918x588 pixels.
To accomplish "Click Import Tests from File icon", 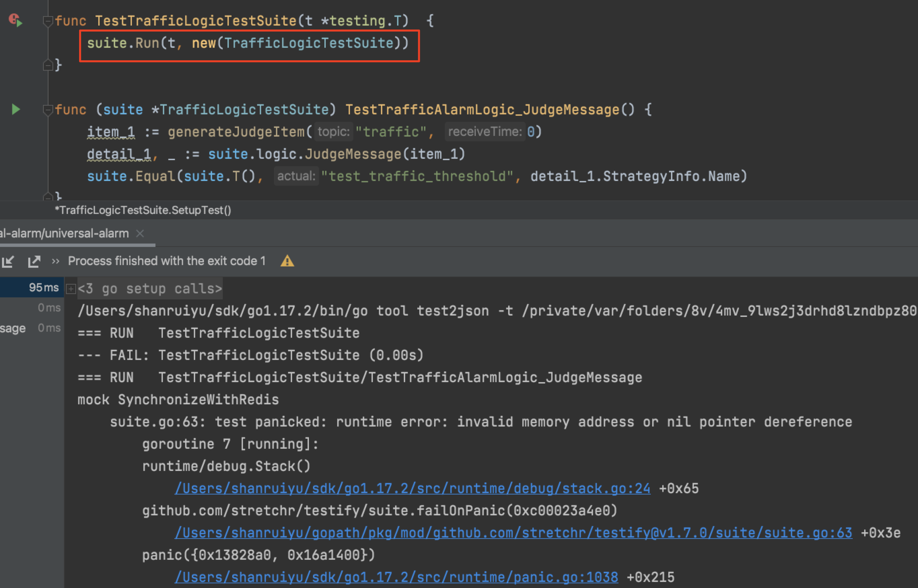I will pos(8,262).
